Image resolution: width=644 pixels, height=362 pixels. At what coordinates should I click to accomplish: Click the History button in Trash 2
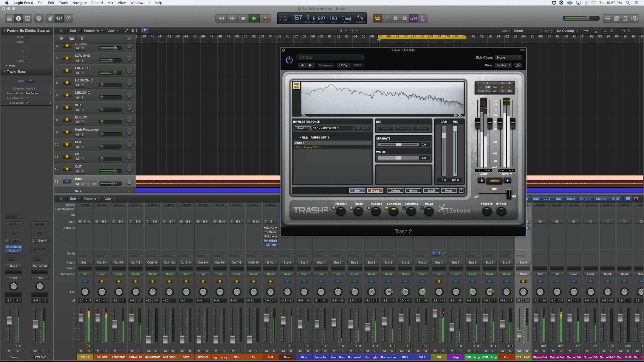pyautogui.click(x=413, y=191)
